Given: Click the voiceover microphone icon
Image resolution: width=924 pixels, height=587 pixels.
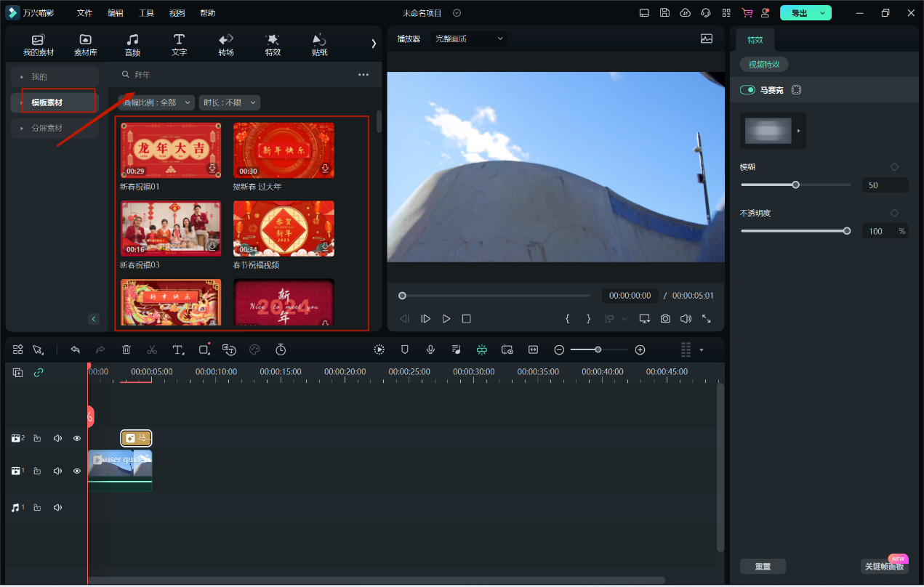Looking at the screenshot, I should [x=430, y=349].
